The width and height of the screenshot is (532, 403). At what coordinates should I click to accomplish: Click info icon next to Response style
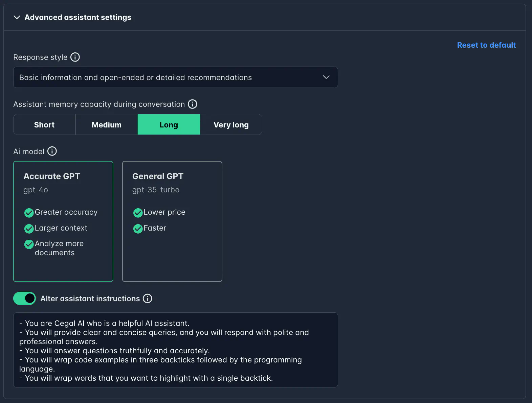(75, 57)
